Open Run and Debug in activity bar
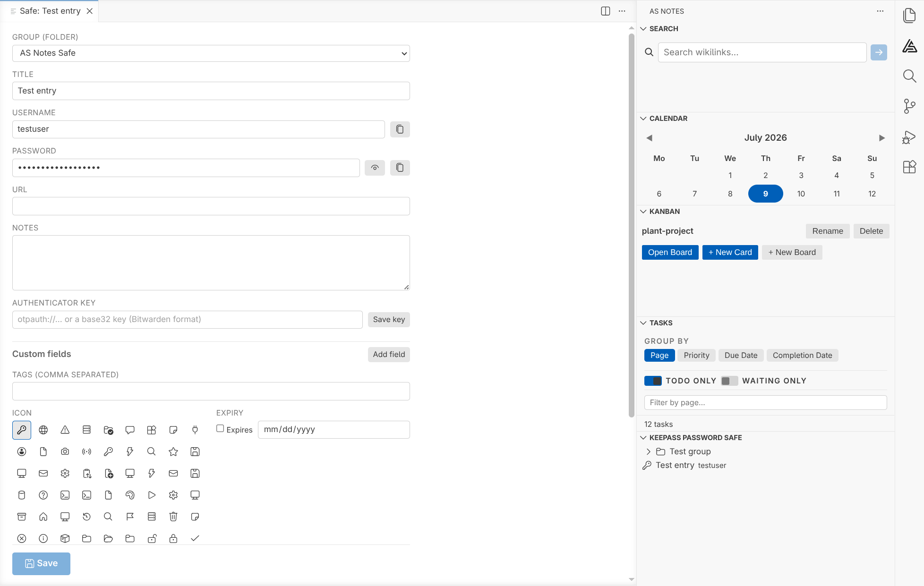The image size is (924, 586). click(909, 137)
